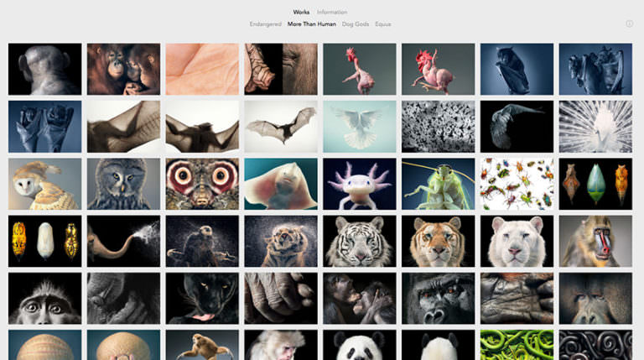Open the colorful beetles on white photo
Screen dimensions: 644x360
(517, 184)
